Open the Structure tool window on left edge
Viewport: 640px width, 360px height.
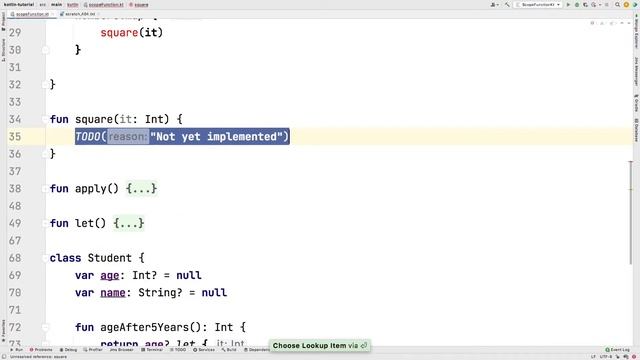tap(3, 50)
